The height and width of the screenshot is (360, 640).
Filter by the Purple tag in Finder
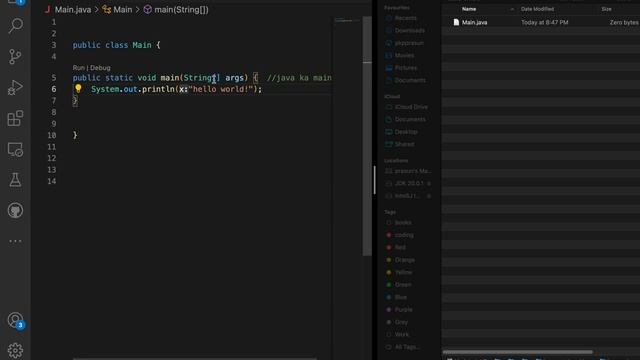403,310
